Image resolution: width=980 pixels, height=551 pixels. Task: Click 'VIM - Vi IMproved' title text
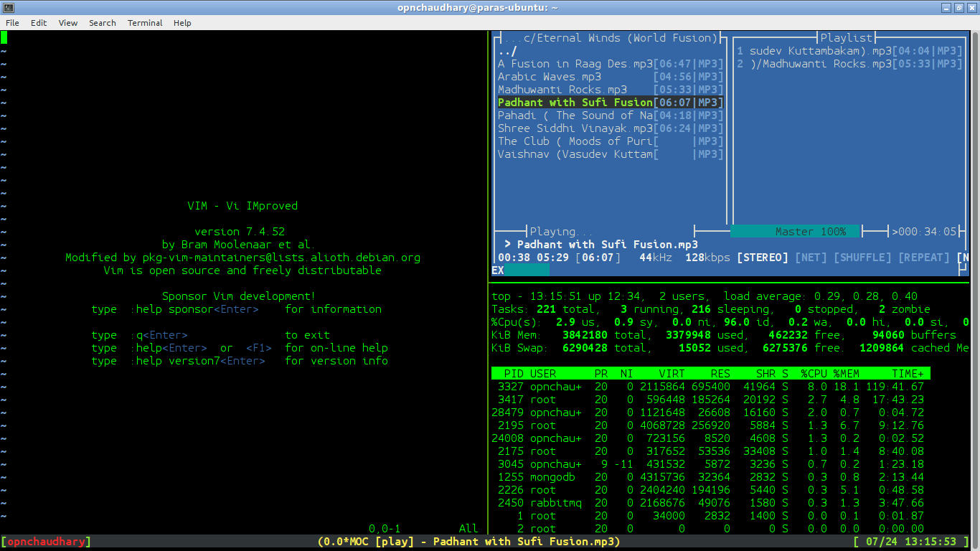click(242, 206)
